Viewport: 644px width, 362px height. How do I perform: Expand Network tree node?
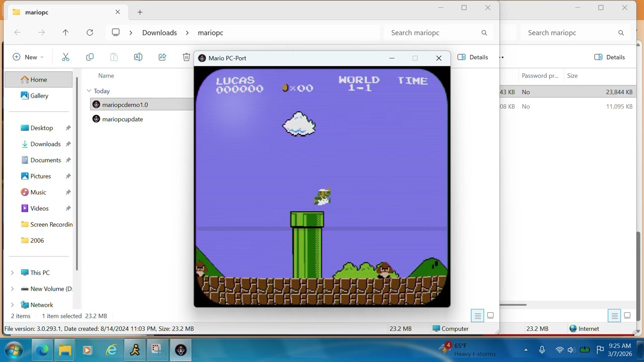click(13, 305)
